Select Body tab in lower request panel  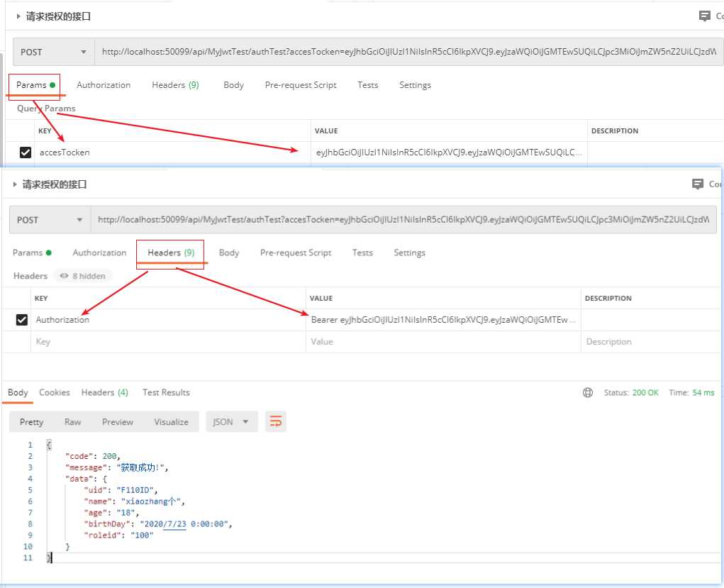tap(229, 253)
